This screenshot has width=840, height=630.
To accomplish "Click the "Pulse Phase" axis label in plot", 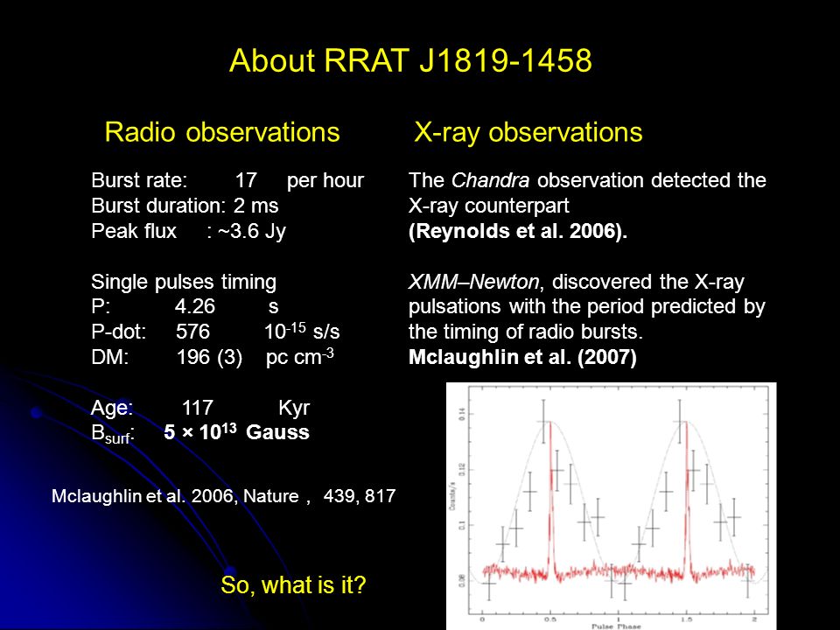I will click(616, 626).
